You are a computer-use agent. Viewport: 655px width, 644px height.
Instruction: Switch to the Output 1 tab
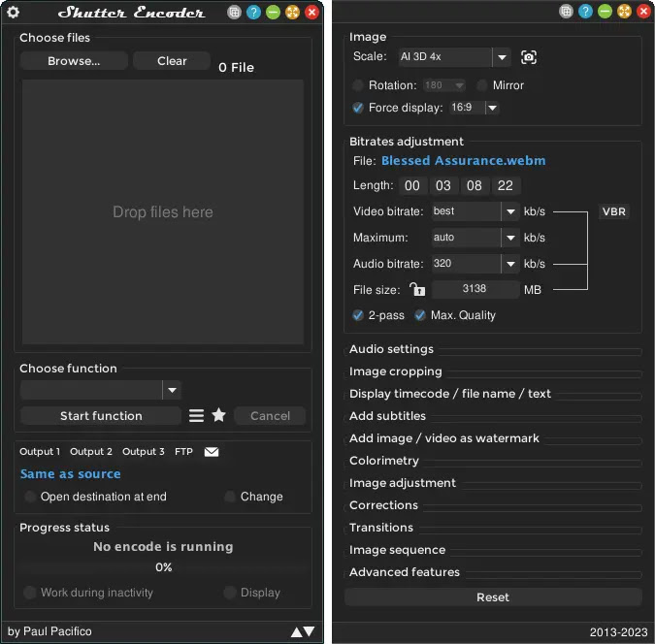(x=40, y=451)
